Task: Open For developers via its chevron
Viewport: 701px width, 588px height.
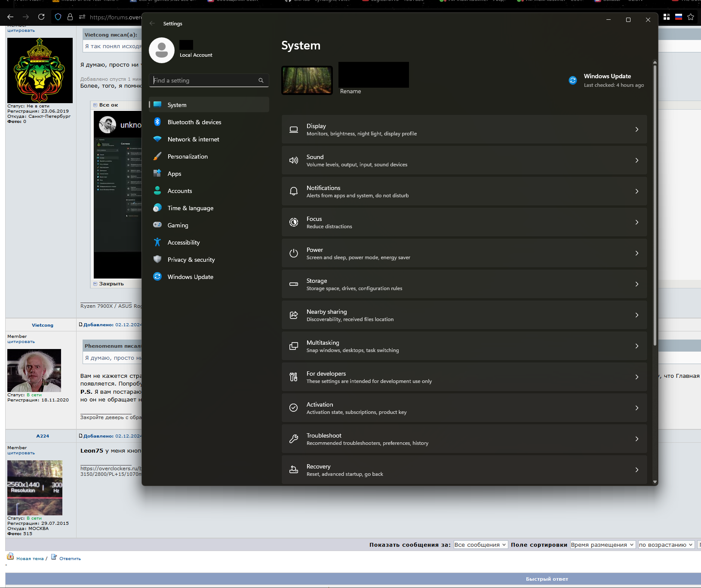Action: pyautogui.click(x=637, y=377)
